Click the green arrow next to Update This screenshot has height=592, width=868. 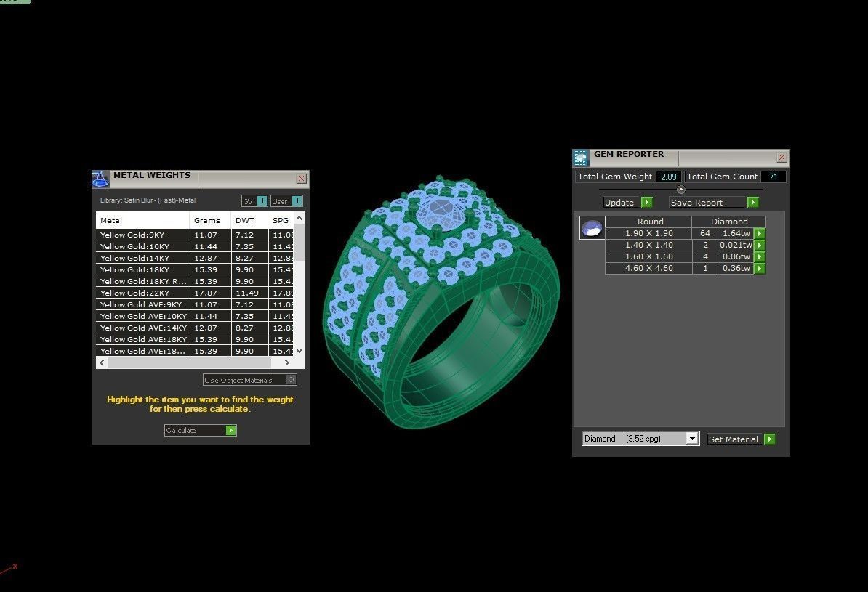point(646,203)
